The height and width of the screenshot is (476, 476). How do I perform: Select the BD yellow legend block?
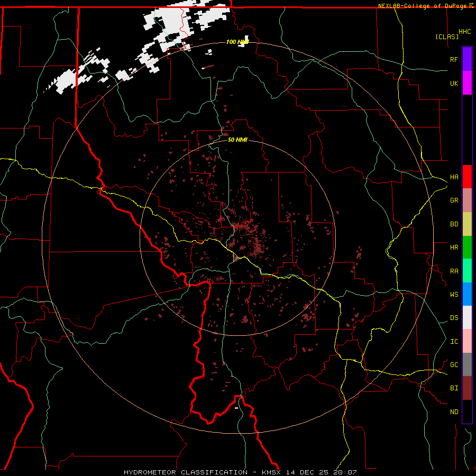click(467, 224)
